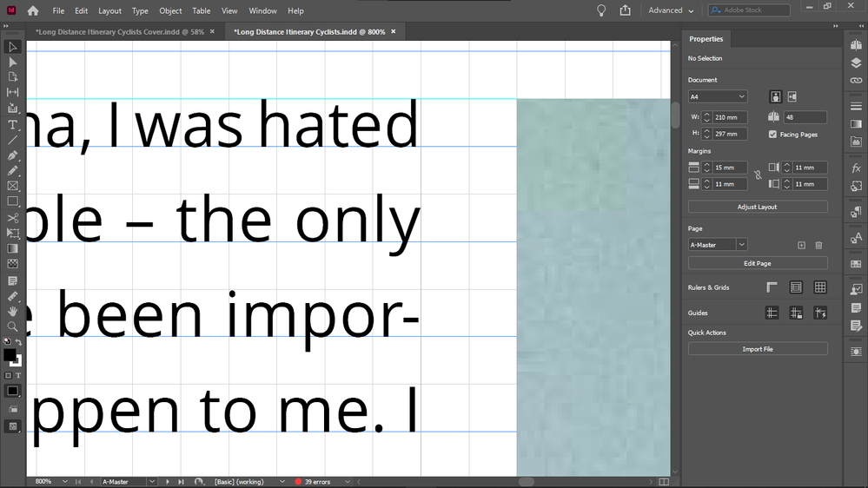Toggle Show Guides button
The width and height of the screenshot is (868, 488).
772,313
